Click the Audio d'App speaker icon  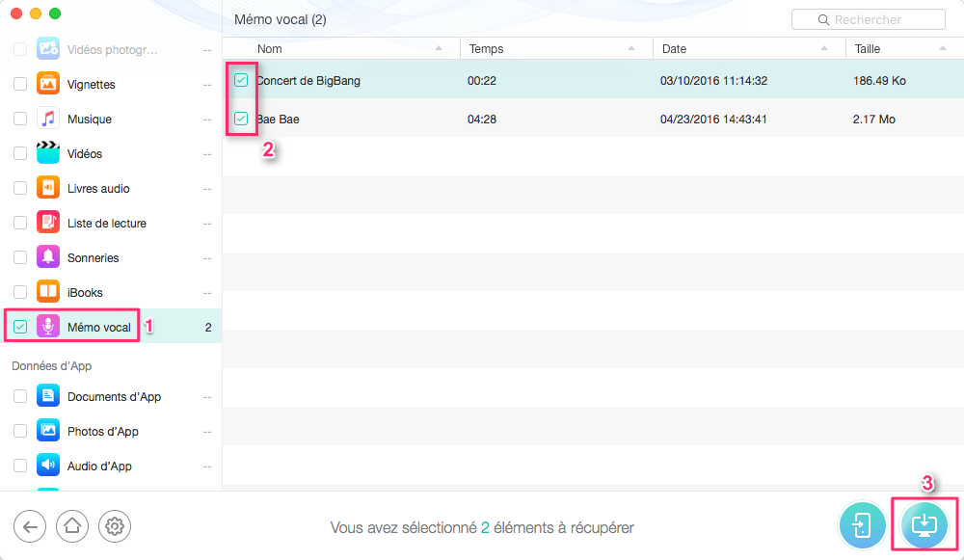click(x=48, y=466)
